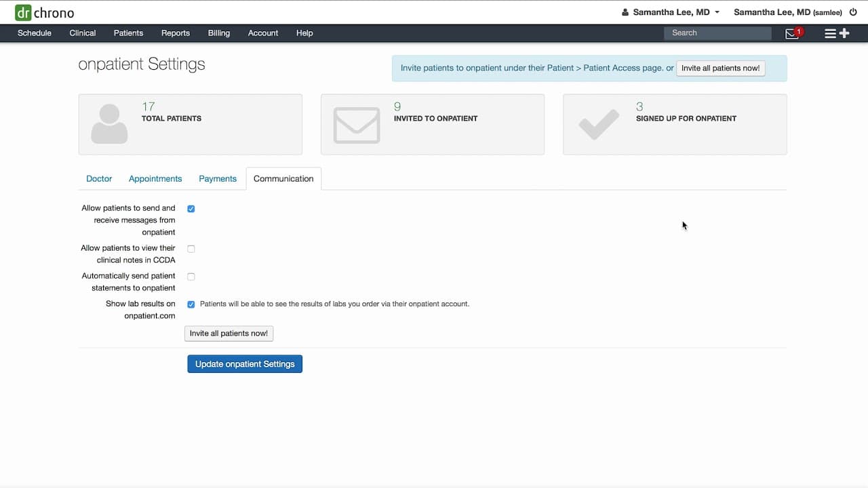Expand the Samantha Lee, MD dropdown
This screenshot has height=488, width=868.
tap(676, 12)
